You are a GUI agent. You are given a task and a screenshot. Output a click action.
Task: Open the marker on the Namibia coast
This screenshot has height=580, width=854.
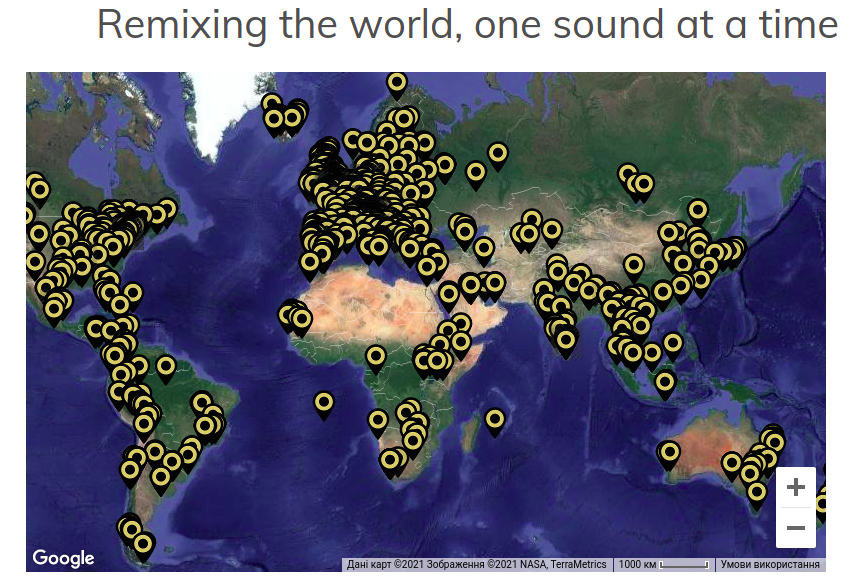point(378,424)
